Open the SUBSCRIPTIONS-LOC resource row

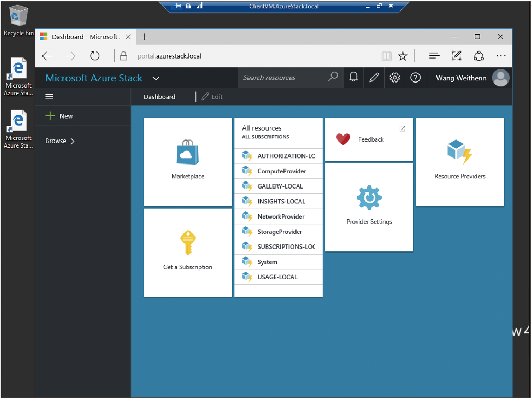point(278,247)
